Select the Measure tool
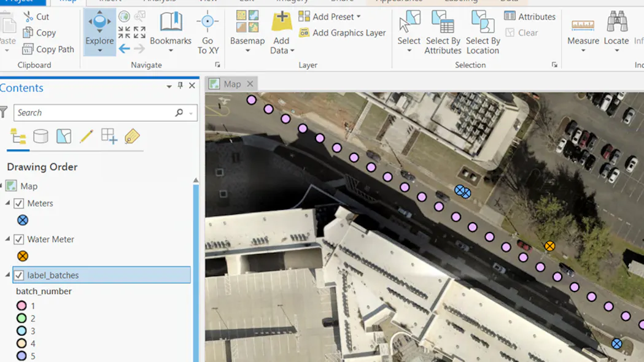The height and width of the screenshot is (362, 644). pyautogui.click(x=583, y=33)
